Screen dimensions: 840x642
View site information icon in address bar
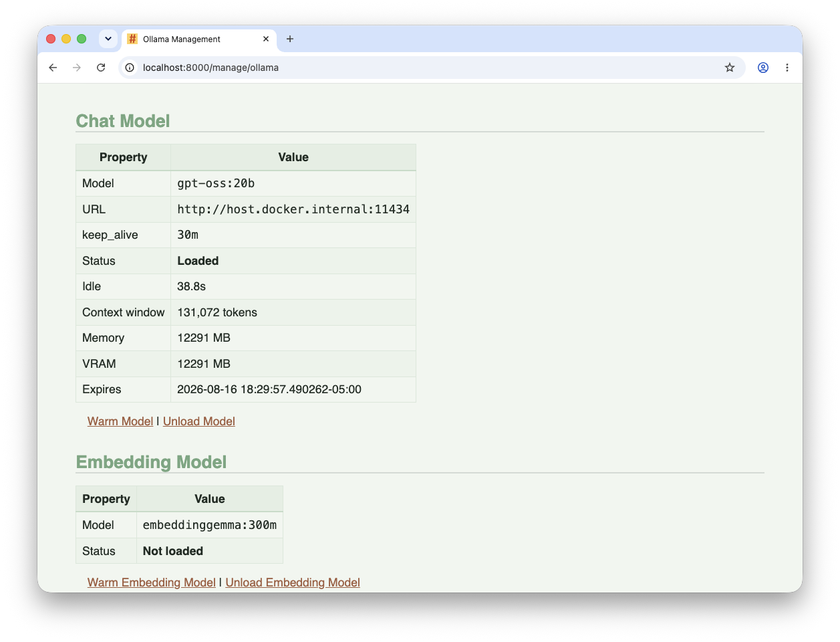point(130,68)
